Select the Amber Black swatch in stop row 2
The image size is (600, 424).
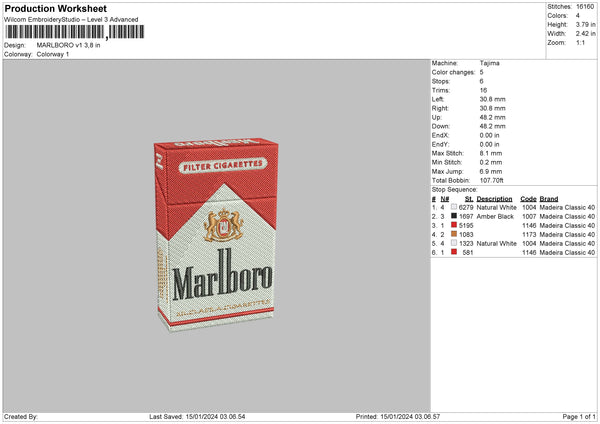point(454,216)
